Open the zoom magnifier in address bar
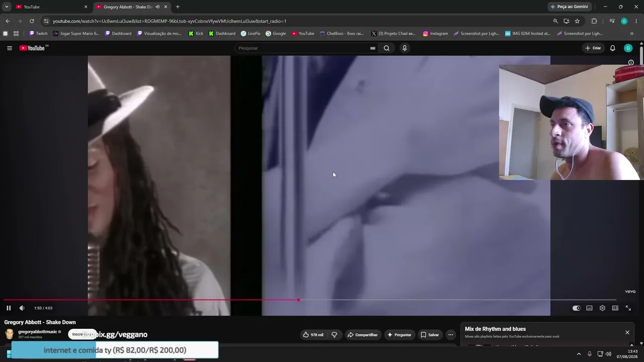This screenshot has width=644, height=362. pyautogui.click(x=555, y=21)
